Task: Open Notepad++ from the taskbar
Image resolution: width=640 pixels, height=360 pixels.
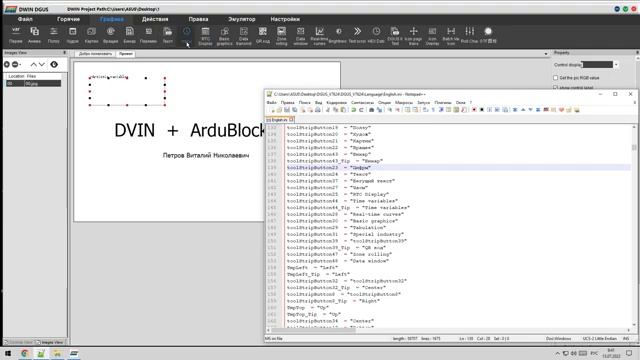Action: click(41, 353)
